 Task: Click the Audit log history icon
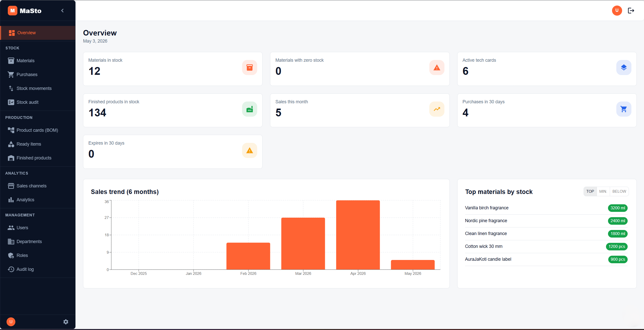pyautogui.click(x=11, y=269)
